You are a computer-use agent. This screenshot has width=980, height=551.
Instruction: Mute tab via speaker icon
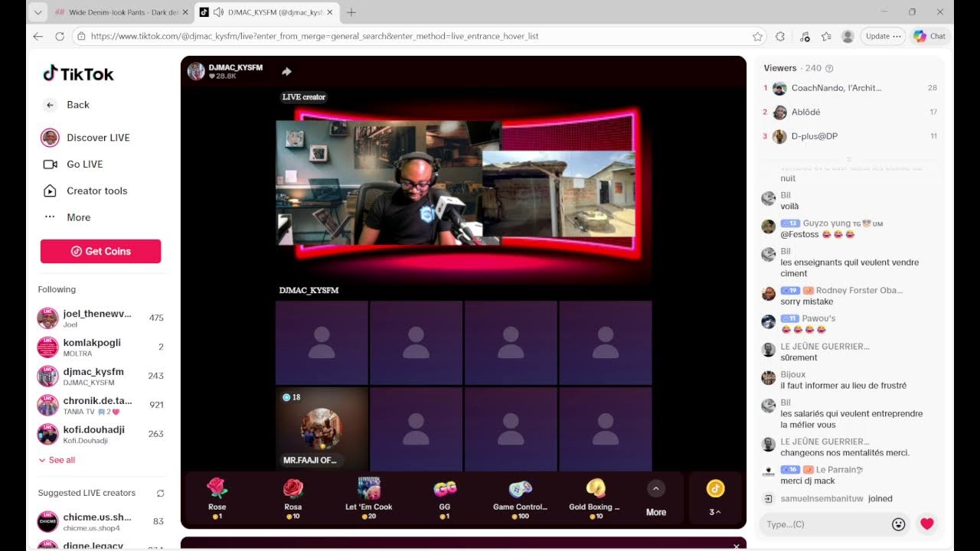(x=218, y=12)
